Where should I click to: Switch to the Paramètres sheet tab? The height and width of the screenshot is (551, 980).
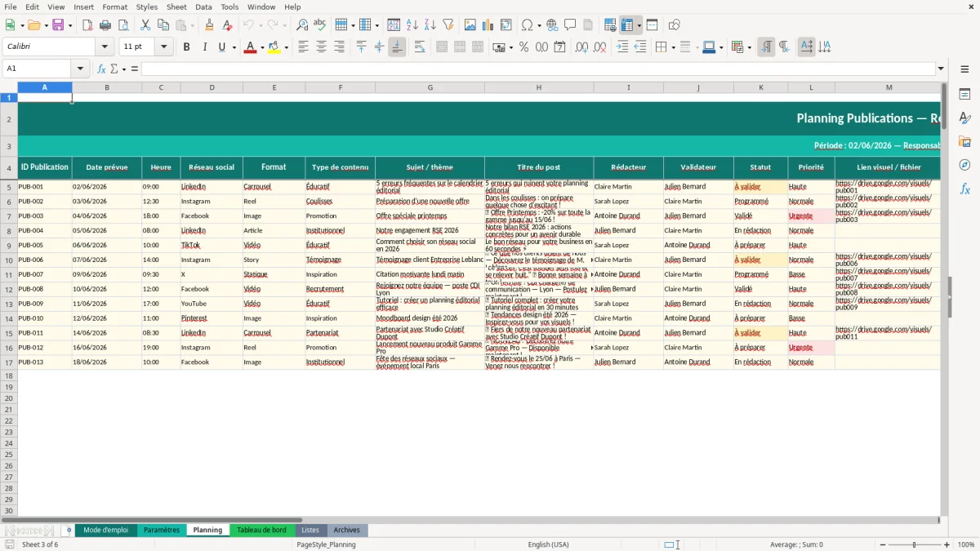pyautogui.click(x=161, y=530)
